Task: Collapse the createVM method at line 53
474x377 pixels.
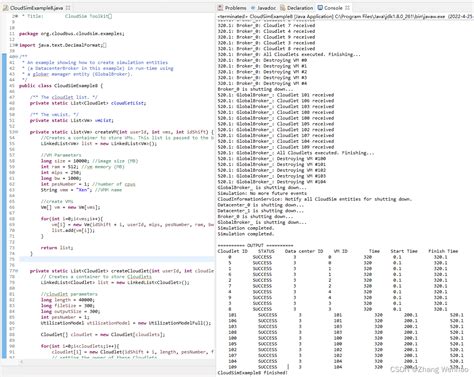Action: point(16,132)
